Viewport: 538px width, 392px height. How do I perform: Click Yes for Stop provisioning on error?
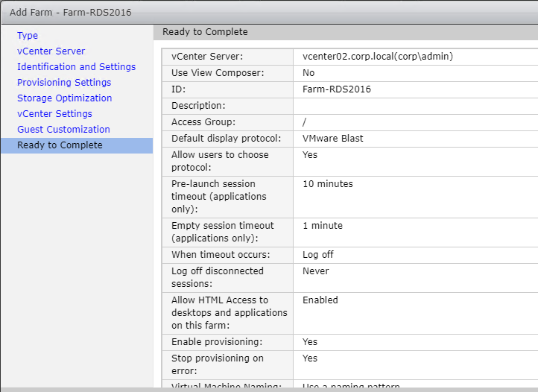click(310, 358)
